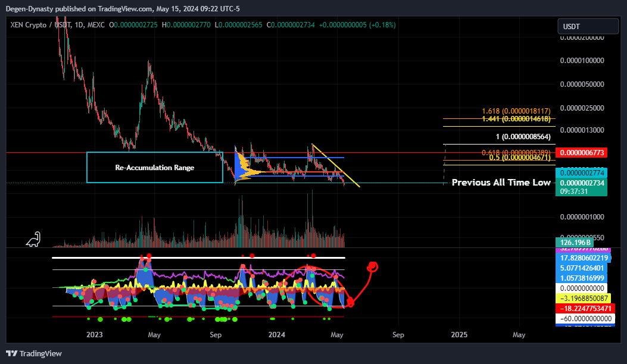The image size is (627, 364).
Task: Open the USDT currency selector
Action: point(588,26)
